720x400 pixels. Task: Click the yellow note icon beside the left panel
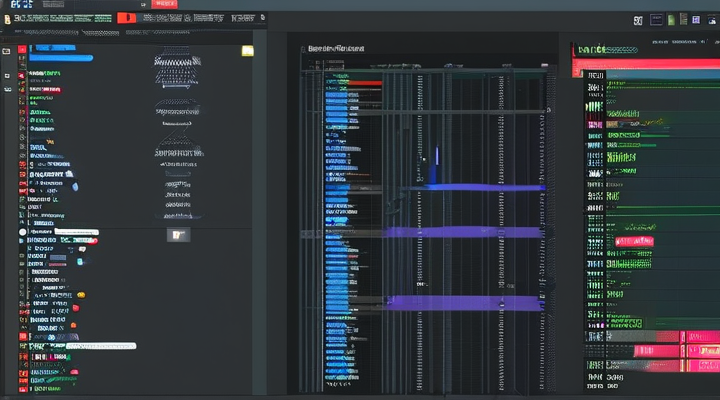(247, 50)
